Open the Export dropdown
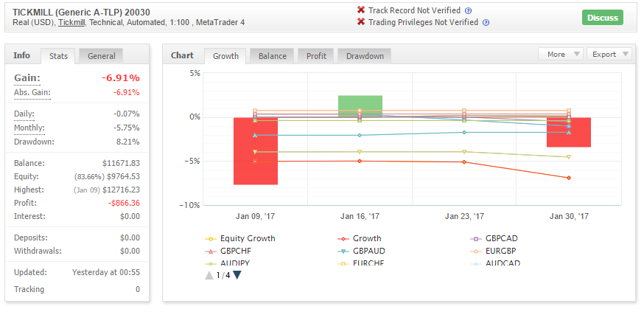Viewport: 644px width, 312px height. point(609,55)
